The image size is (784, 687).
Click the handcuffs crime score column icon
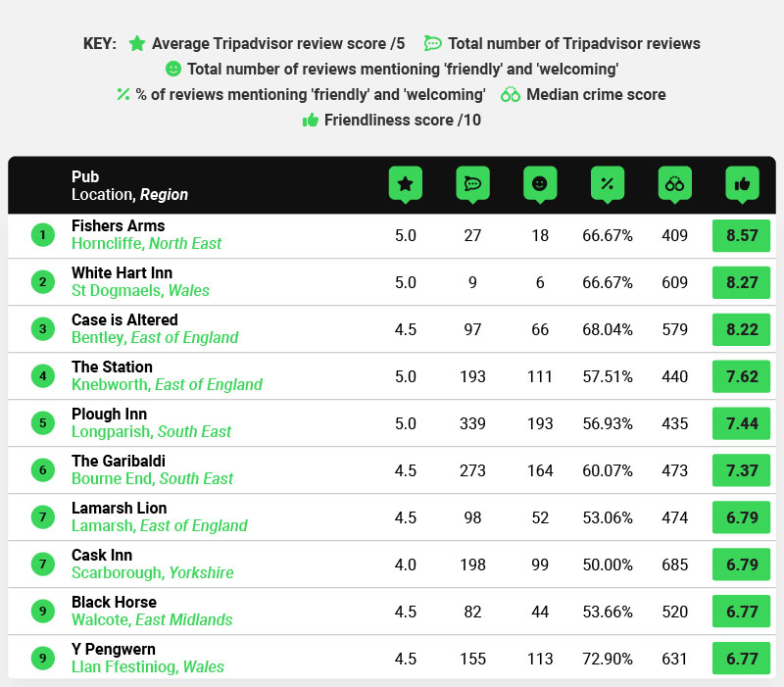coord(674,183)
